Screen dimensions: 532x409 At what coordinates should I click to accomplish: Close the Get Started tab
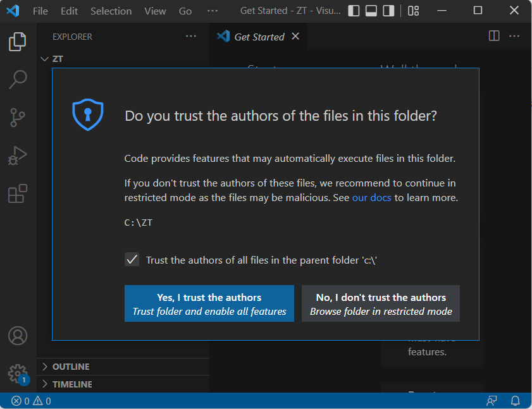point(295,36)
